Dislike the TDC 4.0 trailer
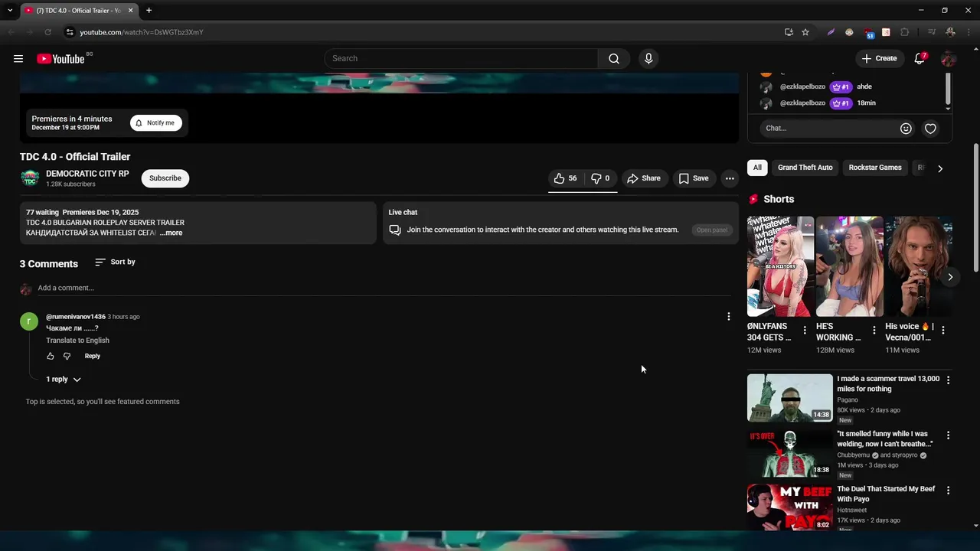 (600, 178)
